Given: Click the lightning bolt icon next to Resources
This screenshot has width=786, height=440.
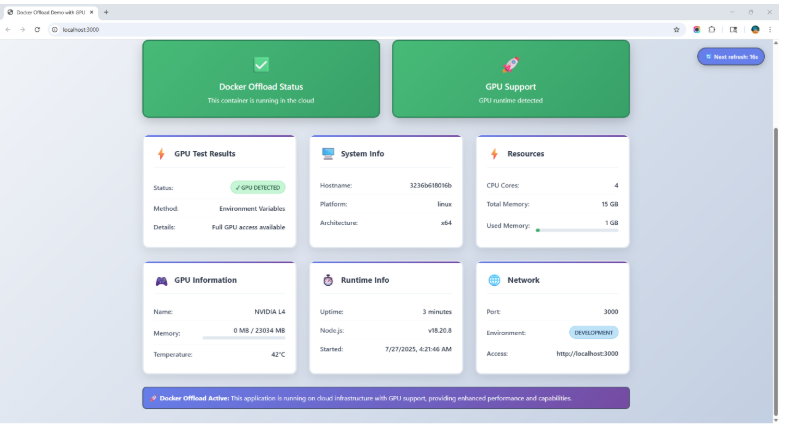Looking at the screenshot, I should click(x=494, y=154).
